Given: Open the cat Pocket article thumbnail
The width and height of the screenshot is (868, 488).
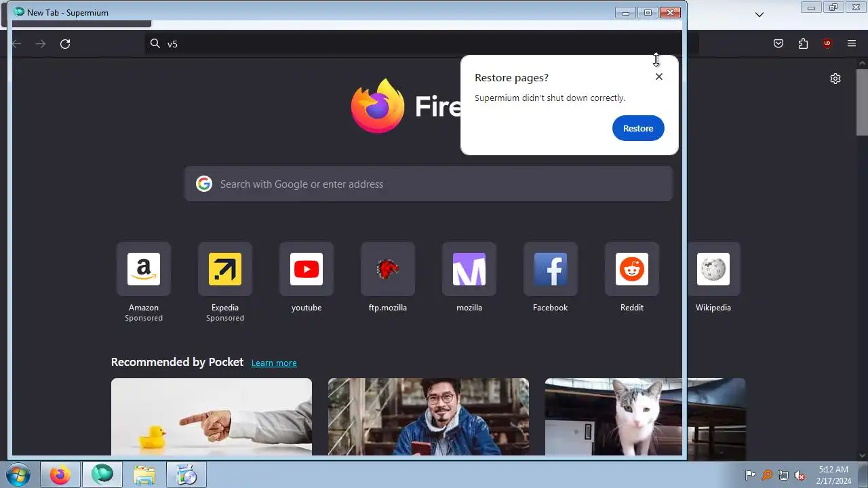Looking at the screenshot, I should 646,417.
